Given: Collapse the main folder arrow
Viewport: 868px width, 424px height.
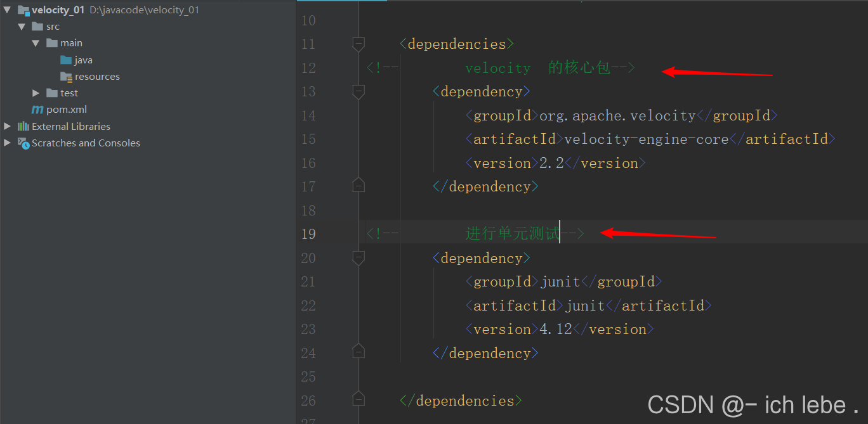Looking at the screenshot, I should point(36,43).
